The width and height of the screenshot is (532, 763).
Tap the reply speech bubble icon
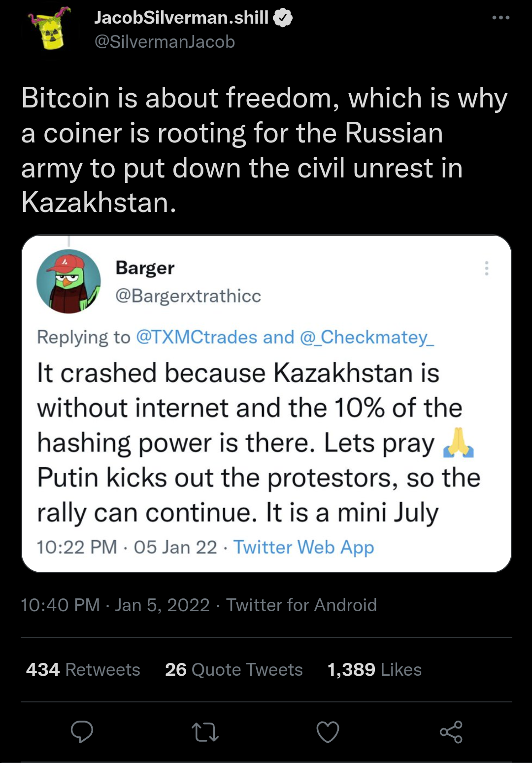[x=82, y=732]
